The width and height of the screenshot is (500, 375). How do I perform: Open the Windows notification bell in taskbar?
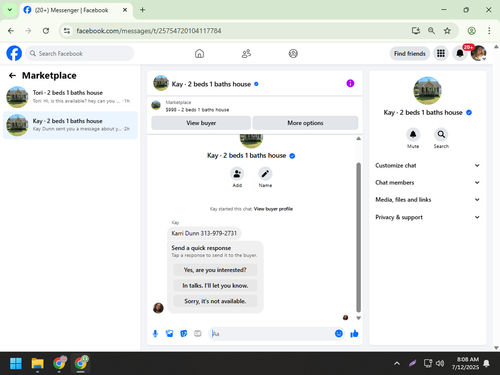(x=487, y=363)
